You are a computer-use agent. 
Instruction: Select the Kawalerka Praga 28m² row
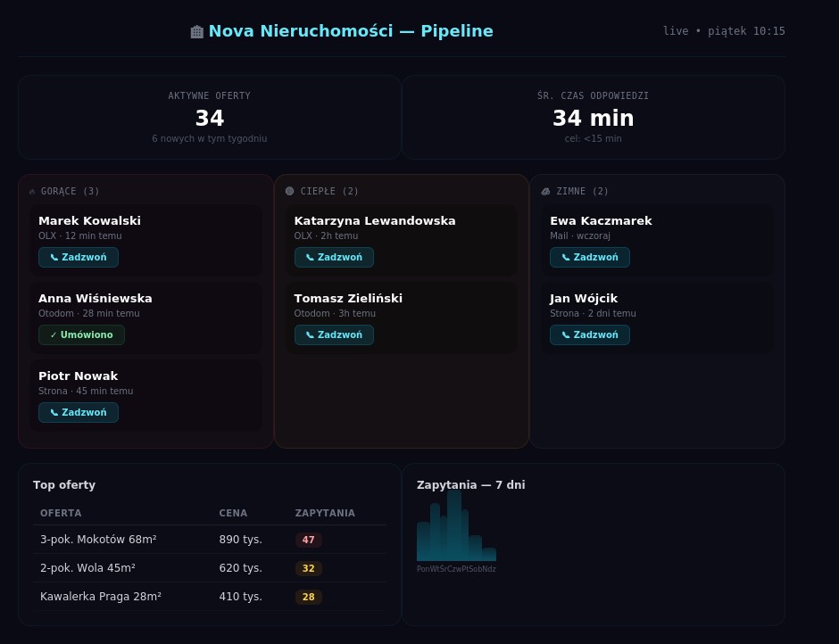[210, 597]
